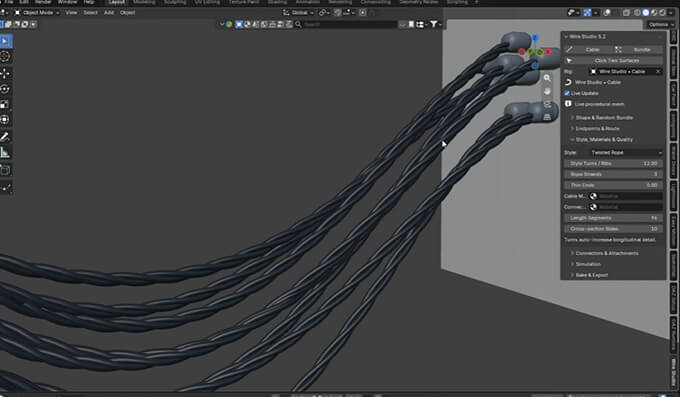680x397 pixels.
Task: Open the Style dropdown showing Twisted Rope
Action: pyautogui.click(x=625, y=153)
